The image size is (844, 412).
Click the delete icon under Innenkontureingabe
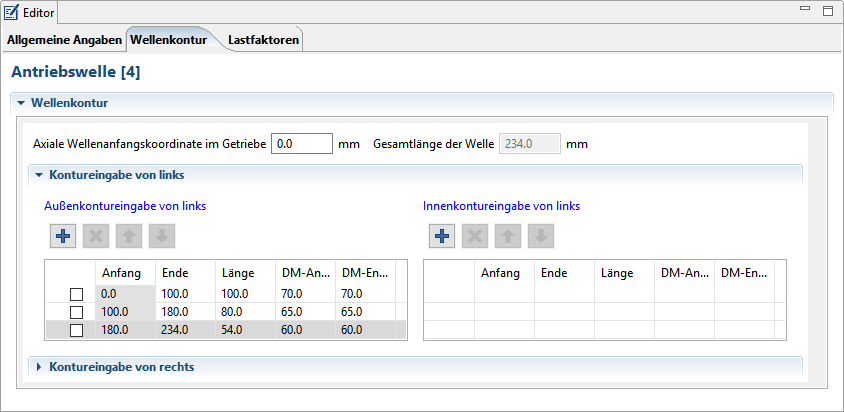(x=476, y=236)
